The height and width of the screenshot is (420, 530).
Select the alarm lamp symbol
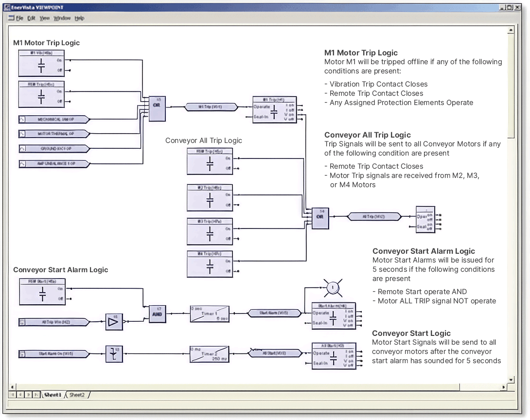(x=333, y=288)
